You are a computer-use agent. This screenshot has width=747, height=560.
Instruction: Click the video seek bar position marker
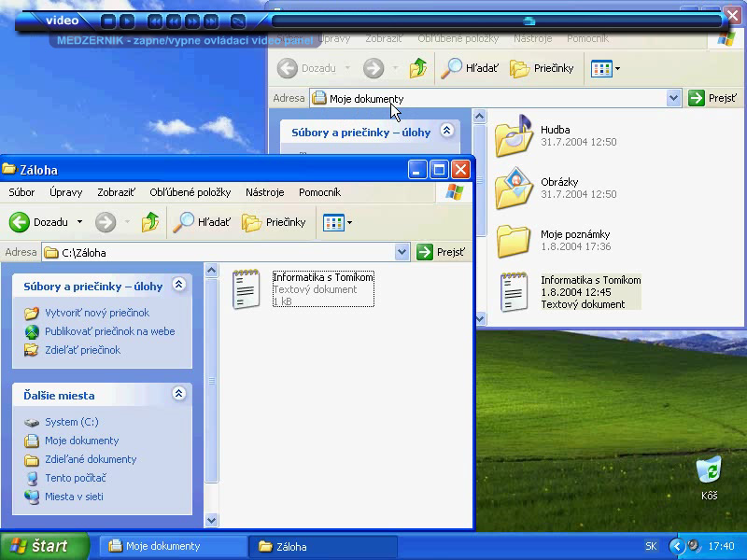[x=529, y=21]
